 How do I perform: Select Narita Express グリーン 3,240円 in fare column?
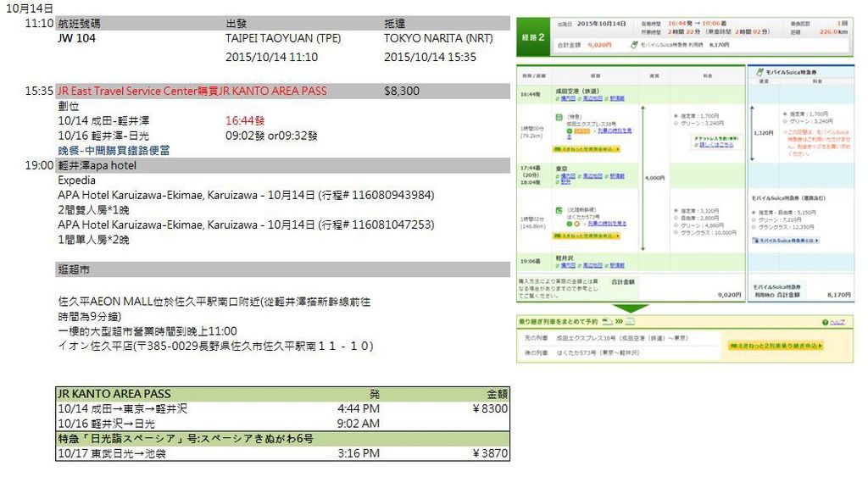click(676, 124)
